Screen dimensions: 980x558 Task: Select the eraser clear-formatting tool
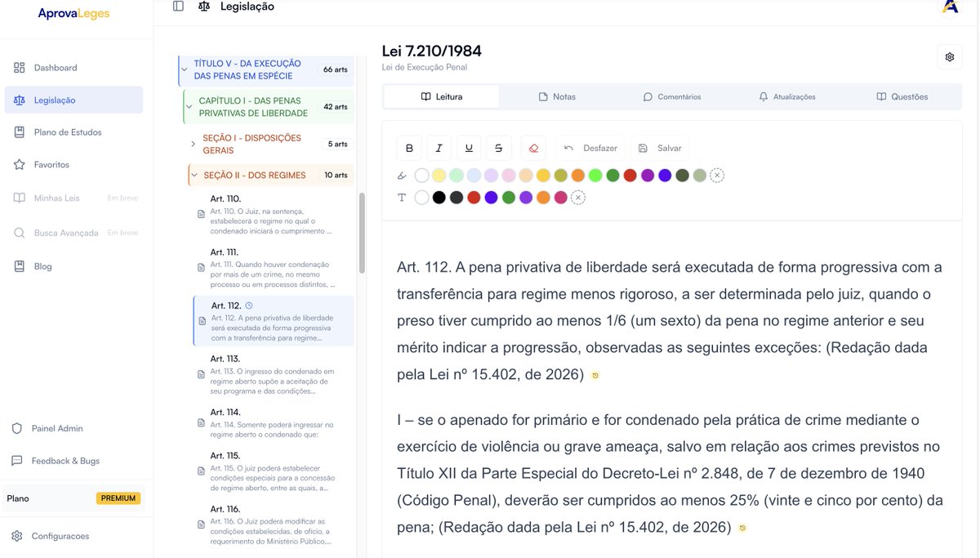[533, 148]
